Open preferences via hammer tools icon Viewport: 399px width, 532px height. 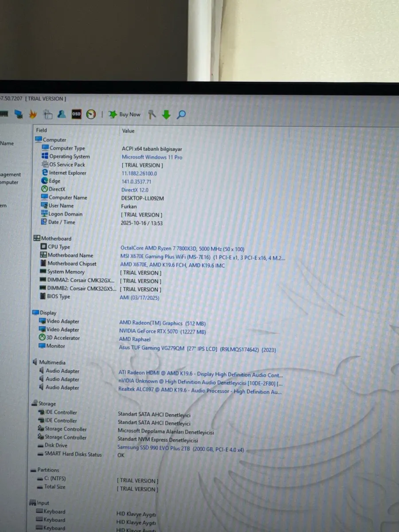click(152, 114)
